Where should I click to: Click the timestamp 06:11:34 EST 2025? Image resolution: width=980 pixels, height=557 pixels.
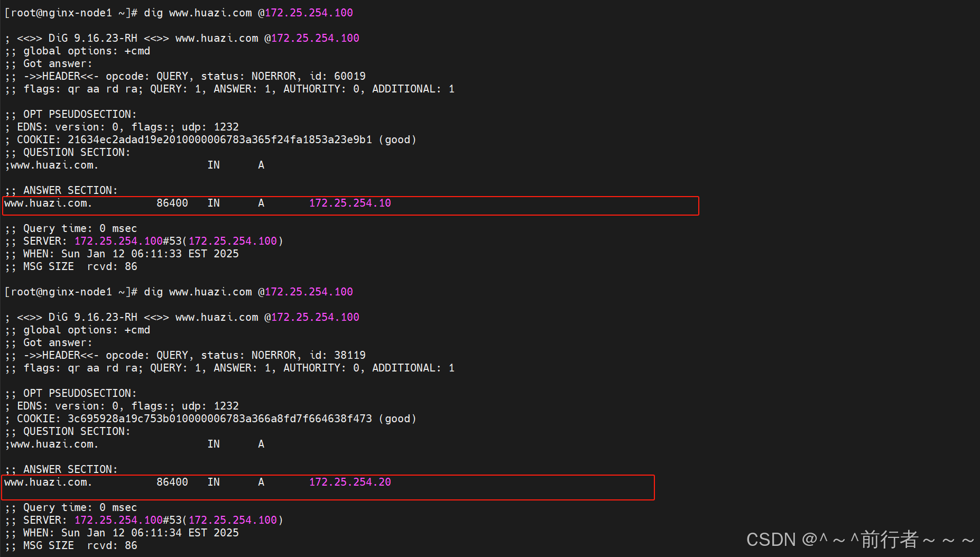(x=185, y=533)
